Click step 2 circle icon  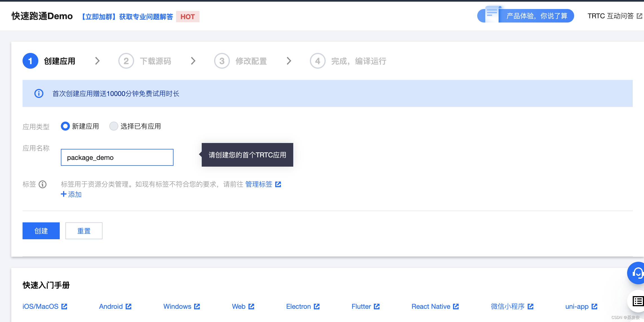click(126, 61)
